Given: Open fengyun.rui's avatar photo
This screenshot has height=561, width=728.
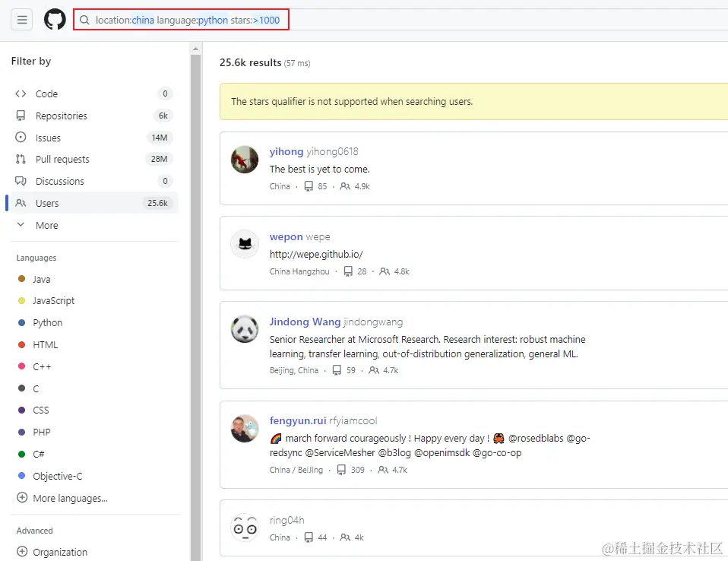Looking at the screenshot, I should point(245,428).
